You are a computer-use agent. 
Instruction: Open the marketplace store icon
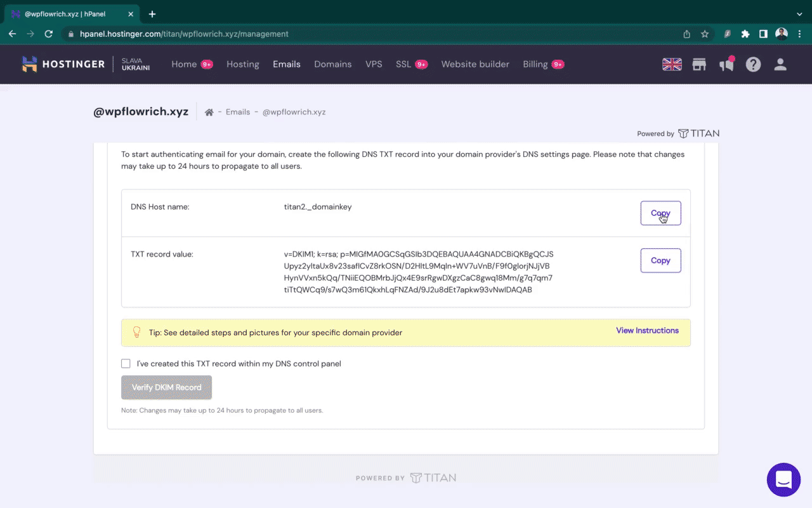(699, 64)
